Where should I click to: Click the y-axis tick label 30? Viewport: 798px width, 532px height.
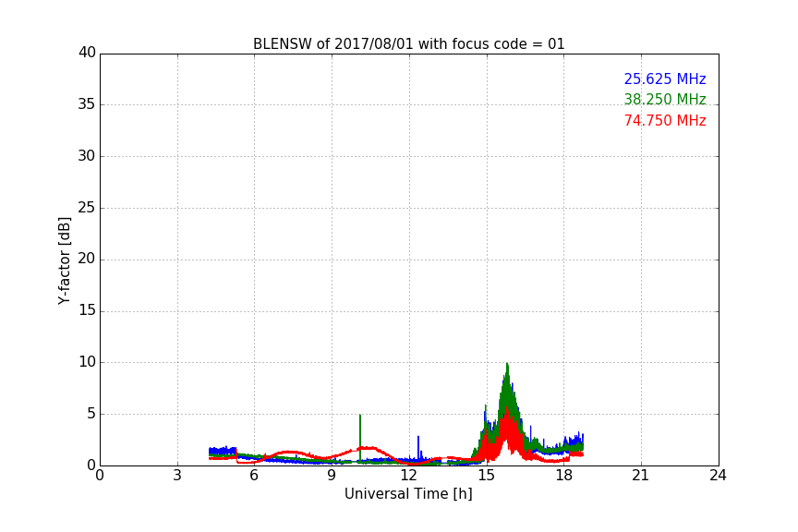pyautogui.click(x=87, y=156)
